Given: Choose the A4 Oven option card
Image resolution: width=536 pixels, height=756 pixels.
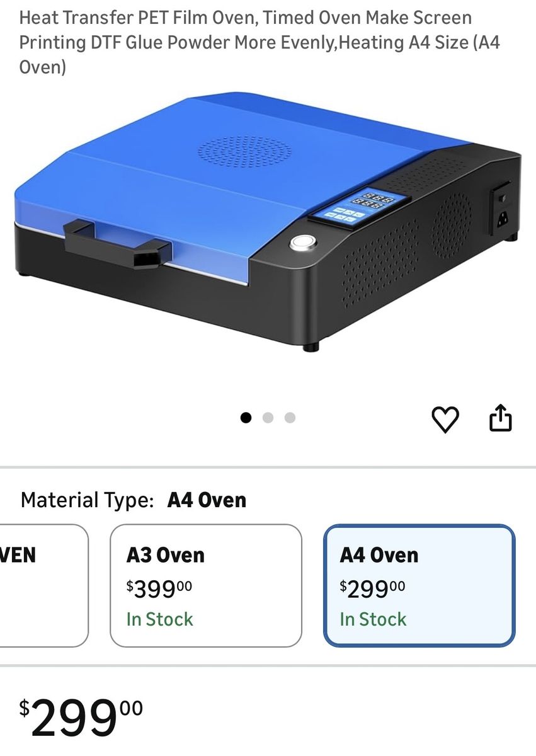Looking at the screenshot, I should pos(419,585).
